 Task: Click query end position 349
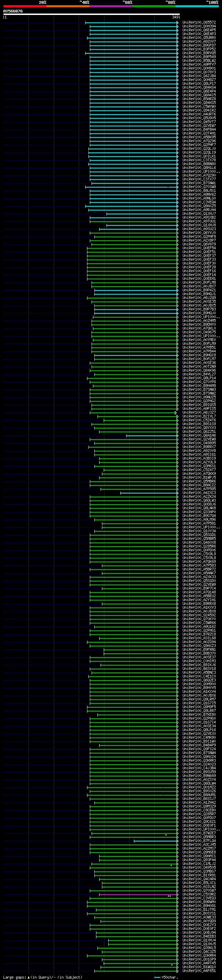click(175, 17)
